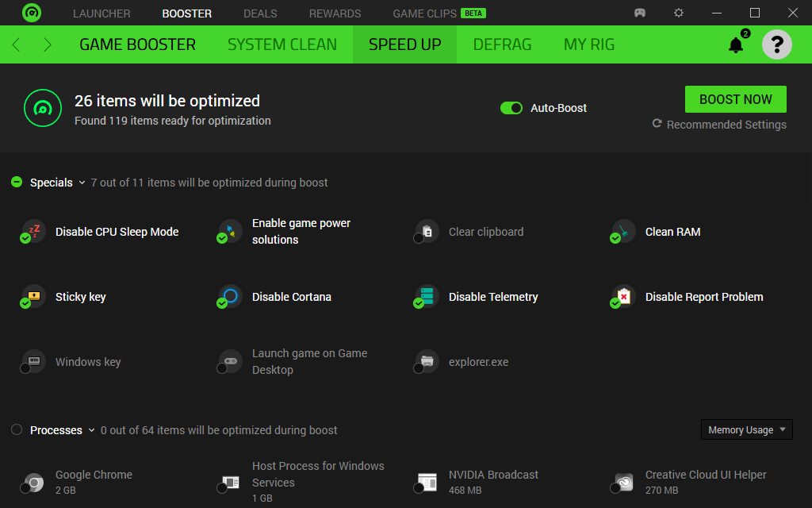Image resolution: width=812 pixels, height=508 pixels.
Task: Switch to the System Clean tab
Action: pyautogui.click(x=282, y=44)
